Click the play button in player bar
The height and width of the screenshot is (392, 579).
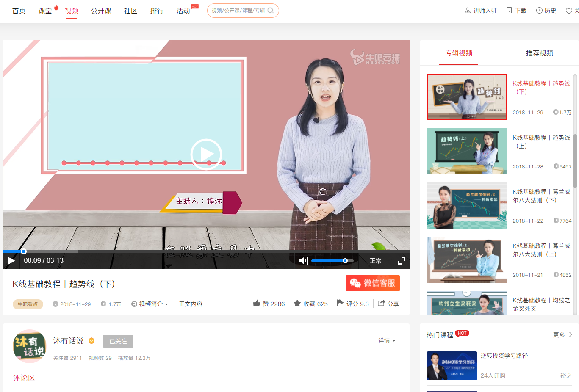click(x=11, y=261)
